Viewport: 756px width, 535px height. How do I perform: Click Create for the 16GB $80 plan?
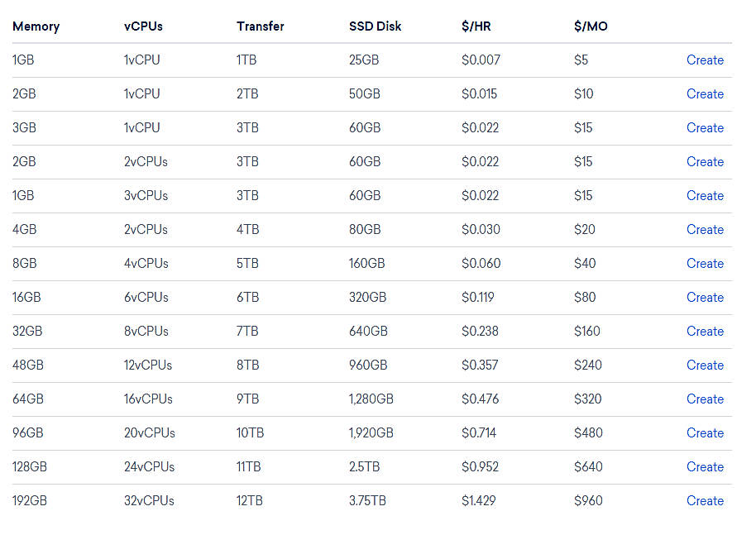click(x=705, y=297)
